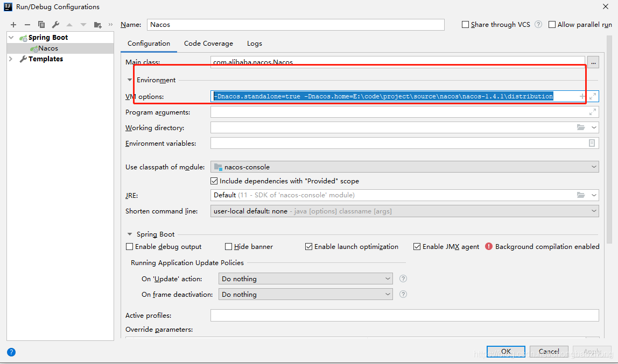Open JRE dropdown arrow
The image size is (618, 364).
594,195
